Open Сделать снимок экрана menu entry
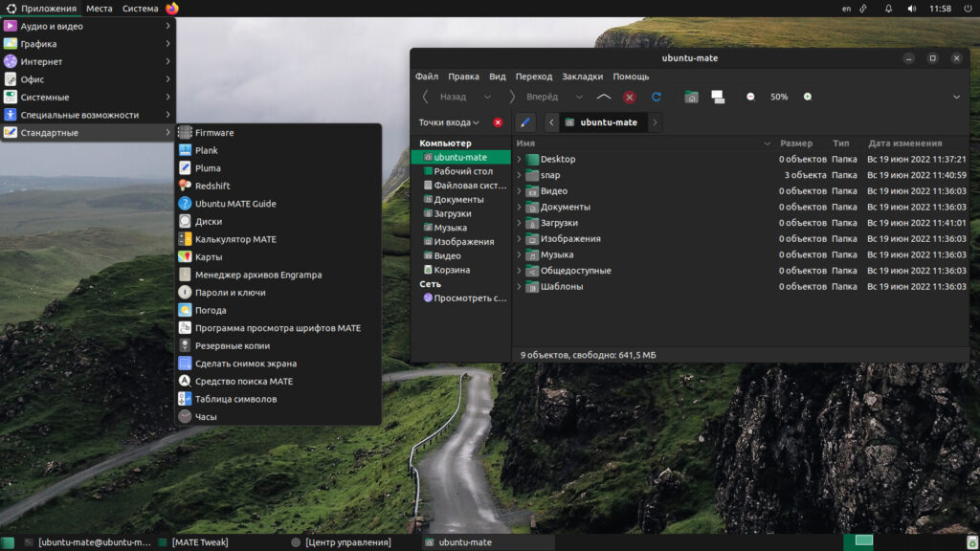The width and height of the screenshot is (980, 551). click(245, 364)
